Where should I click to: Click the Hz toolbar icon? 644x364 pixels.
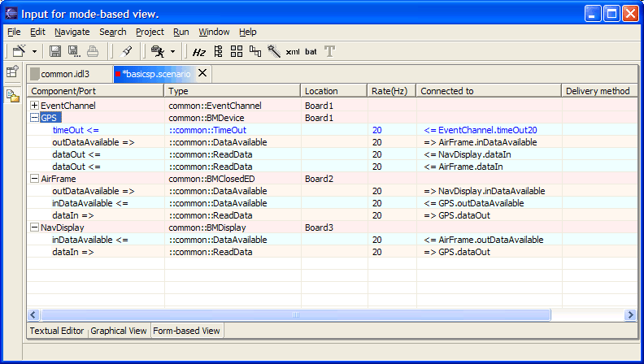click(199, 51)
